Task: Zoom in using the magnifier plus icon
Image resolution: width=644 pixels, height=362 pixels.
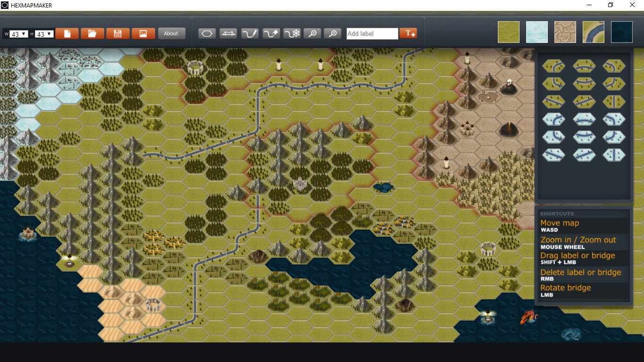Action: tap(312, 33)
